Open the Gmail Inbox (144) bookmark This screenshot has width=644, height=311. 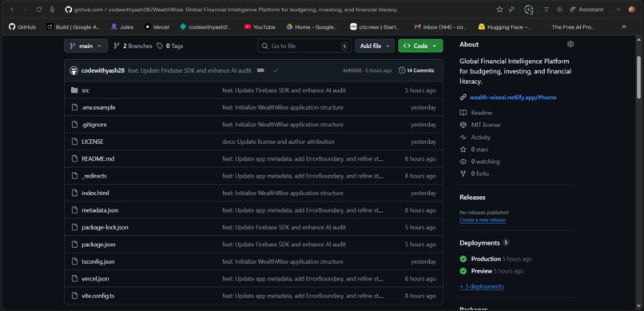click(440, 26)
